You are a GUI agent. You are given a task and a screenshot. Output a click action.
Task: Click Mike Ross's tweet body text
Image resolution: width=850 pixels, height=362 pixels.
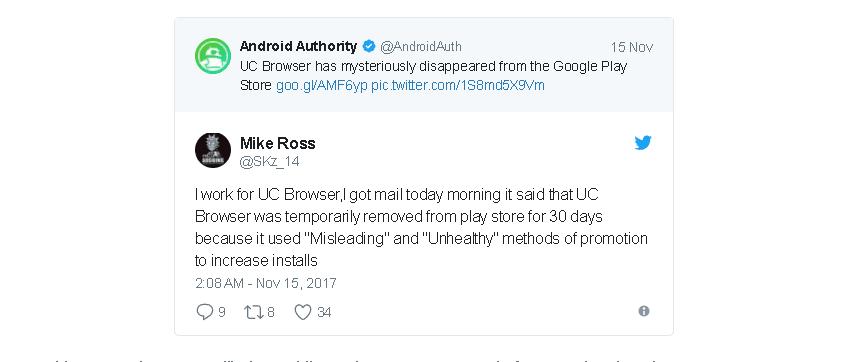click(x=421, y=228)
